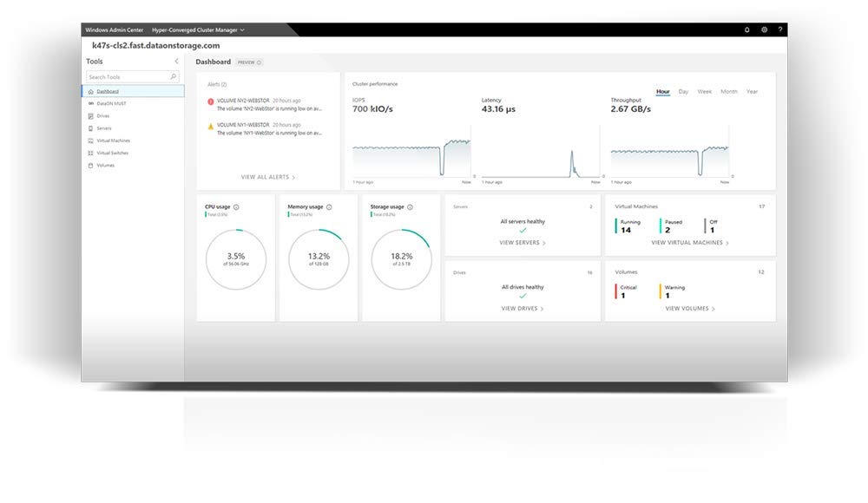Open the VOLUME NY2-WEBSTOR alert
This screenshot has width=868, height=503.
[x=265, y=105]
